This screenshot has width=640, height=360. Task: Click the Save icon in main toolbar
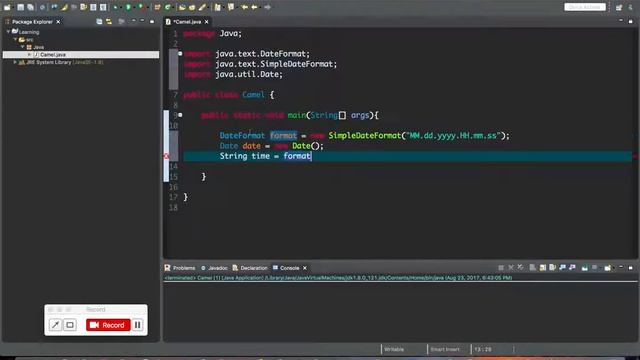(20, 7)
